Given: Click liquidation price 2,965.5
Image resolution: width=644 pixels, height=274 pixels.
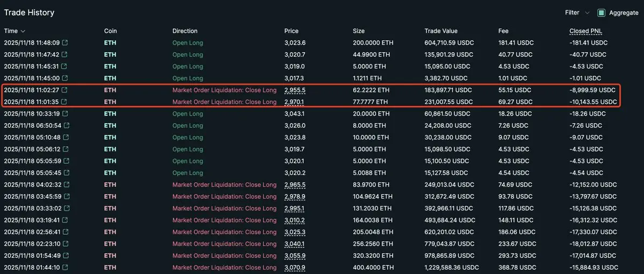Looking at the screenshot, I should [294, 185].
